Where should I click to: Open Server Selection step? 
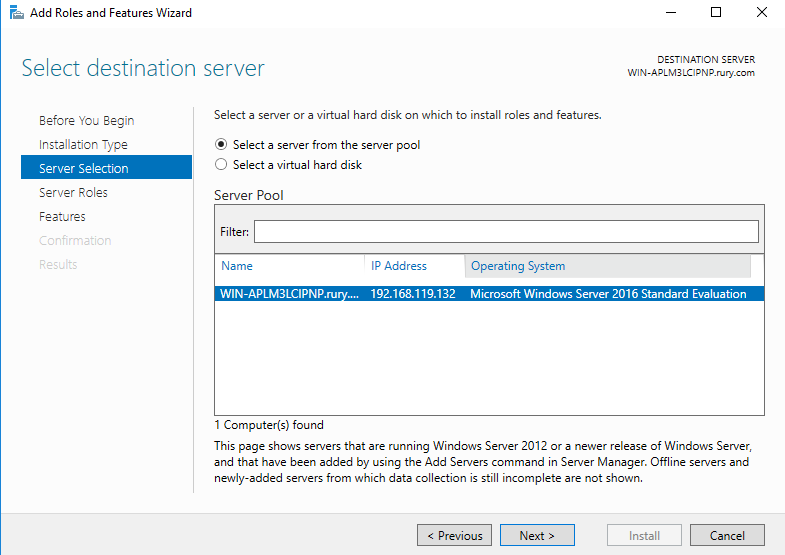tap(106, 167)
